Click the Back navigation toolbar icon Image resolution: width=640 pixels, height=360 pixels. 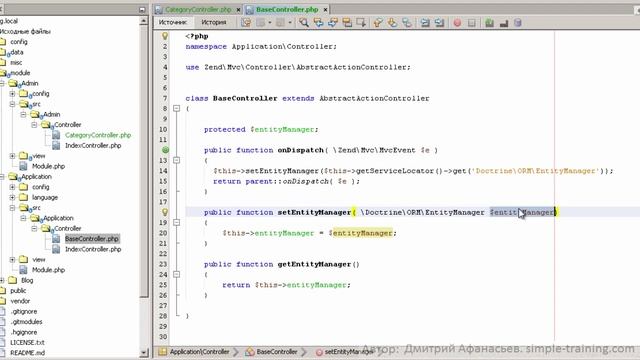[260, 23]
